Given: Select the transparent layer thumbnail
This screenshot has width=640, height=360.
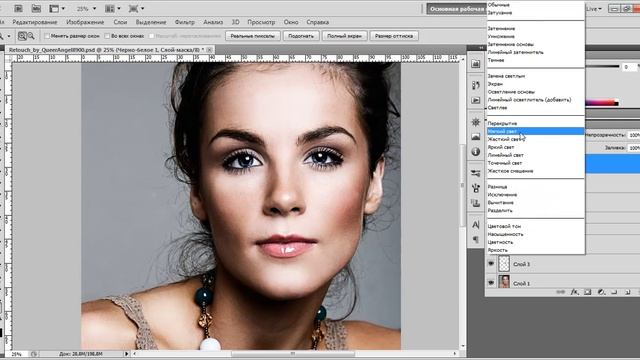Looking at the screenshot, I should pyautogui.click(x=504, y=264).
